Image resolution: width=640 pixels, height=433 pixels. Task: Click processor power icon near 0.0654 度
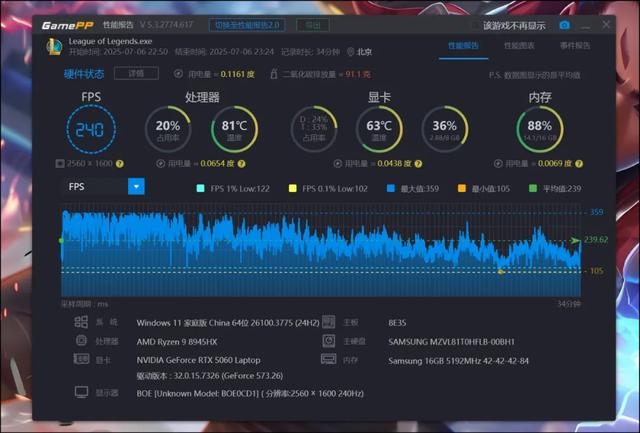(160, 164)
